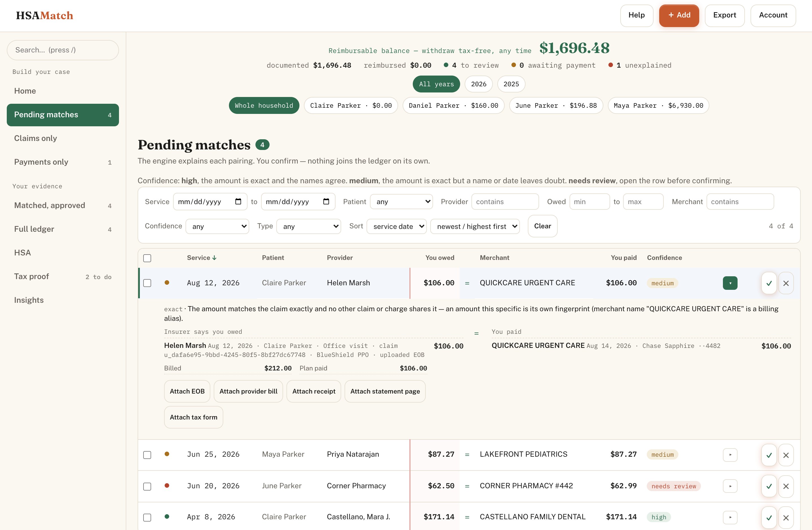
Task: Open the newest / highest first dropdown
Action: coord(475,226)
